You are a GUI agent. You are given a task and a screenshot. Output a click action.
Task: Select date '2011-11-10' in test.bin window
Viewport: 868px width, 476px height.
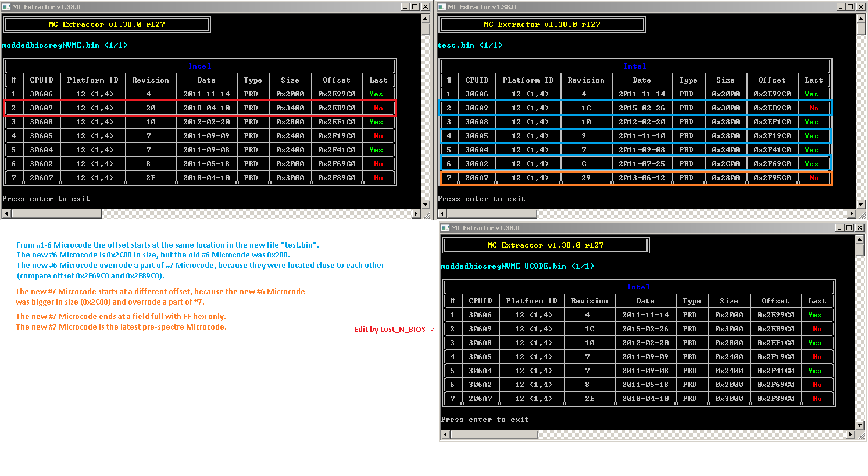[642, 136]
